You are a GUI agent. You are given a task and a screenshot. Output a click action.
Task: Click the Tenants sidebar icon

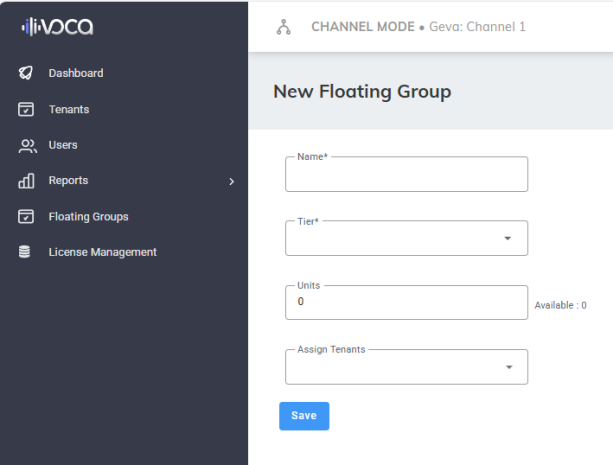[27, 109]
